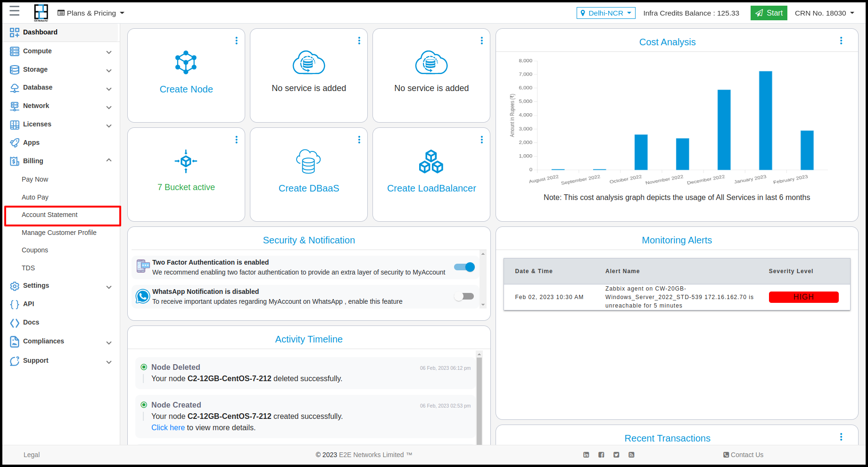Open the Delhi-NCR region dropdown

click(606, 13)
